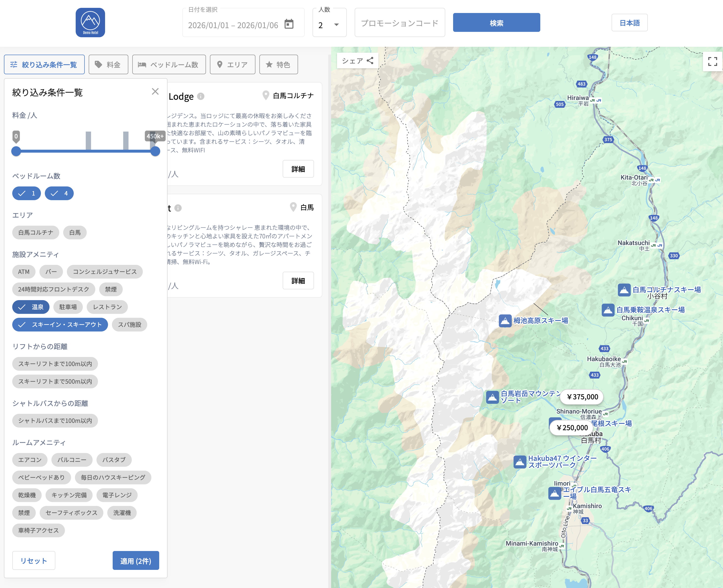Click info icon next to Lodge title
Image resolution: width=723 pixels, height=588 pixels.
[x=201, y=97]
